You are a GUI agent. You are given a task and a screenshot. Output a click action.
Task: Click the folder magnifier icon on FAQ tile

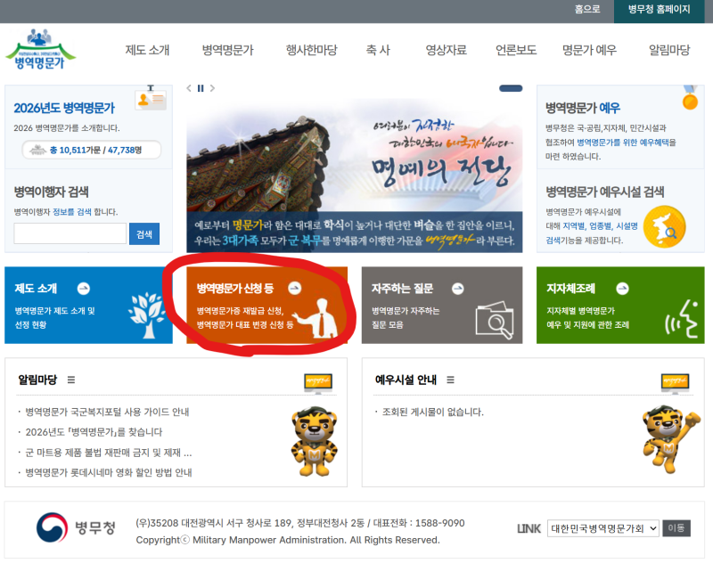click(x=495, y=320)
